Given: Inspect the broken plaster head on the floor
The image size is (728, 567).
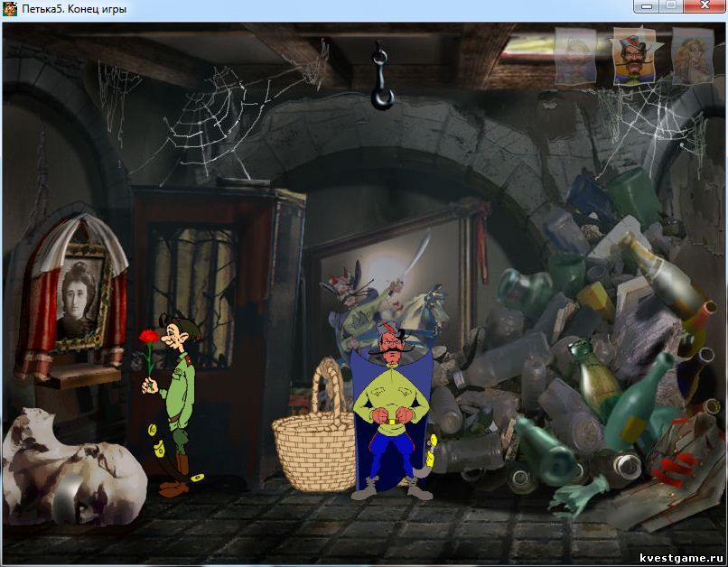Looking at the screenshot, I should (72, 469).
